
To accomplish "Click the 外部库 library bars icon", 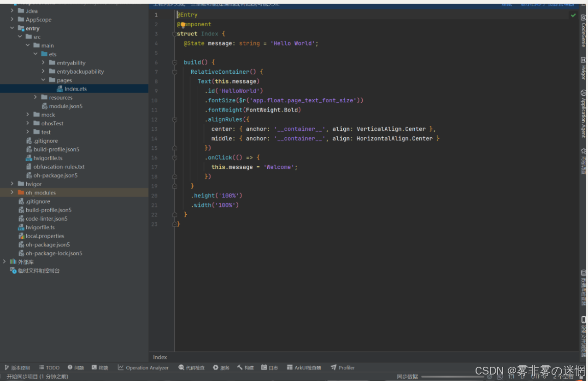I will click(x=13, y=262).
